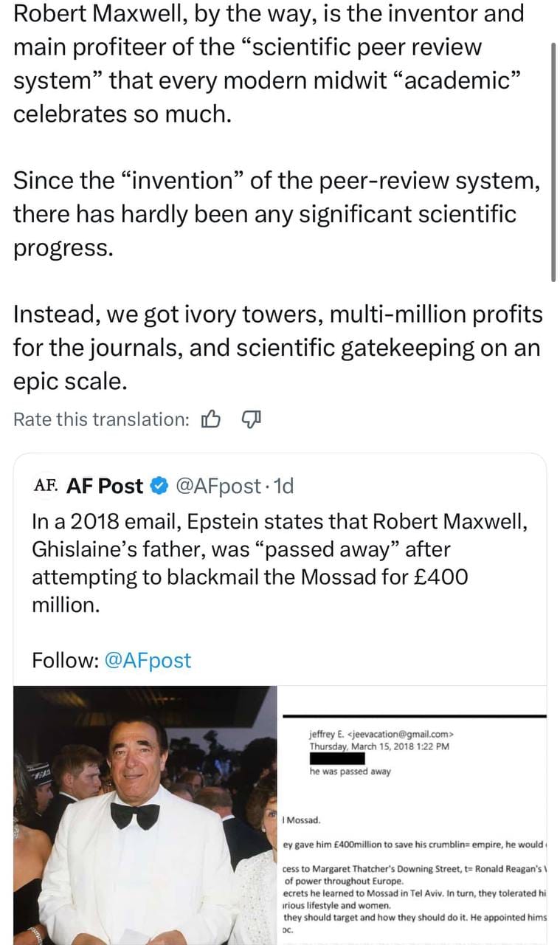The image size is (560, 945).
Task: Open the Epstein email screenshot image
Action: tap(413, 815)
